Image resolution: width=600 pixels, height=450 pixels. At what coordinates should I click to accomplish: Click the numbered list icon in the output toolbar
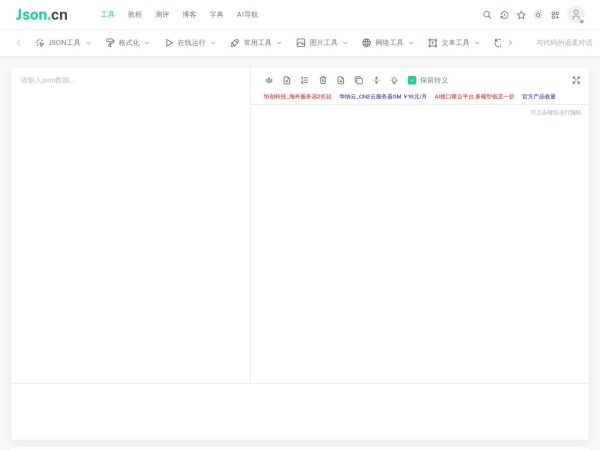(x=304, y=80)
